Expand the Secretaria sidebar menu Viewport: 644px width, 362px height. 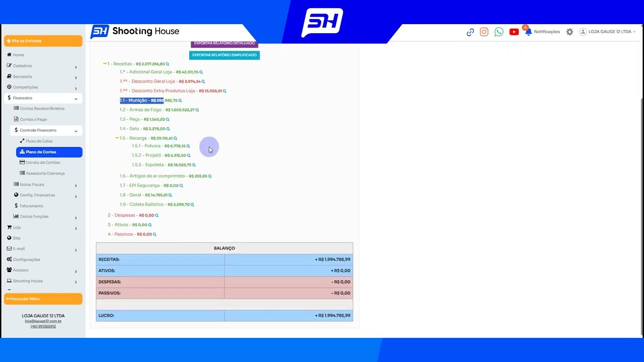[43, 76]
